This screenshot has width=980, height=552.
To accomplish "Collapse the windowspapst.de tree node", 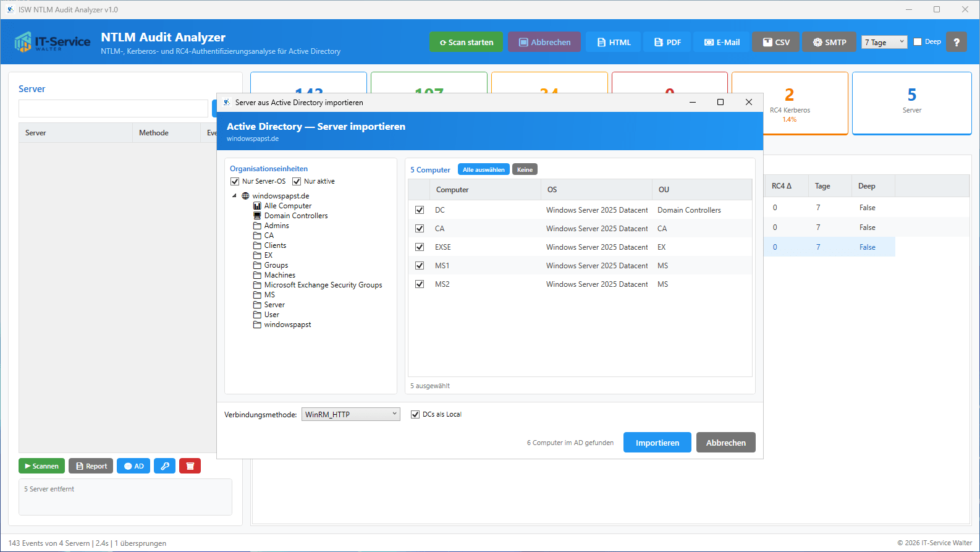I will click(x=235, y=196).
